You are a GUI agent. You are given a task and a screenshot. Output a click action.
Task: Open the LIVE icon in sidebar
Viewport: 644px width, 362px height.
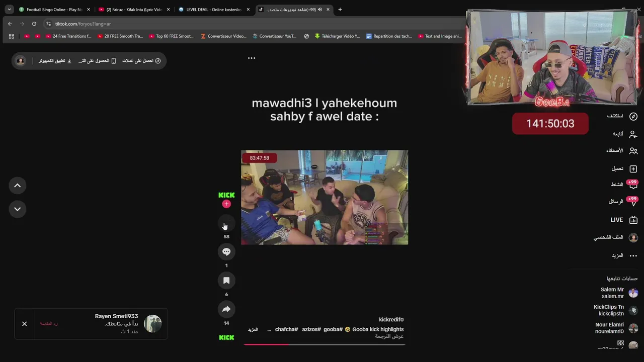pos(633,220)
